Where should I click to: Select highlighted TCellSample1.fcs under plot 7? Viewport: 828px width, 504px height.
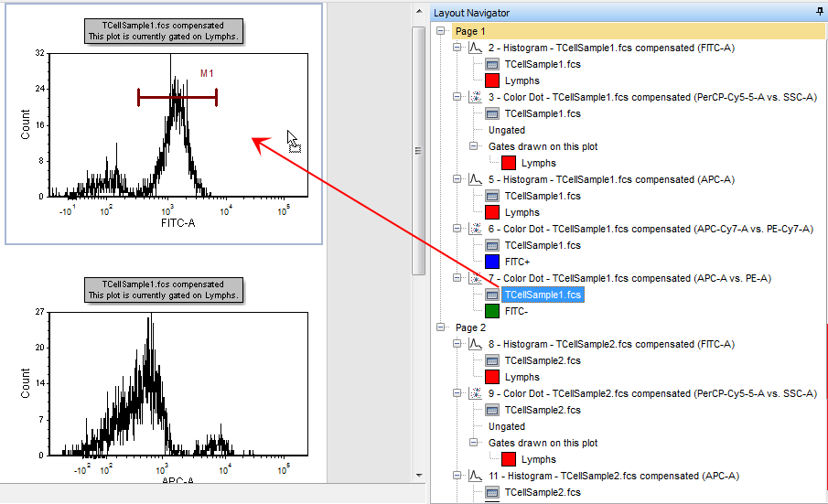point(543,295)
